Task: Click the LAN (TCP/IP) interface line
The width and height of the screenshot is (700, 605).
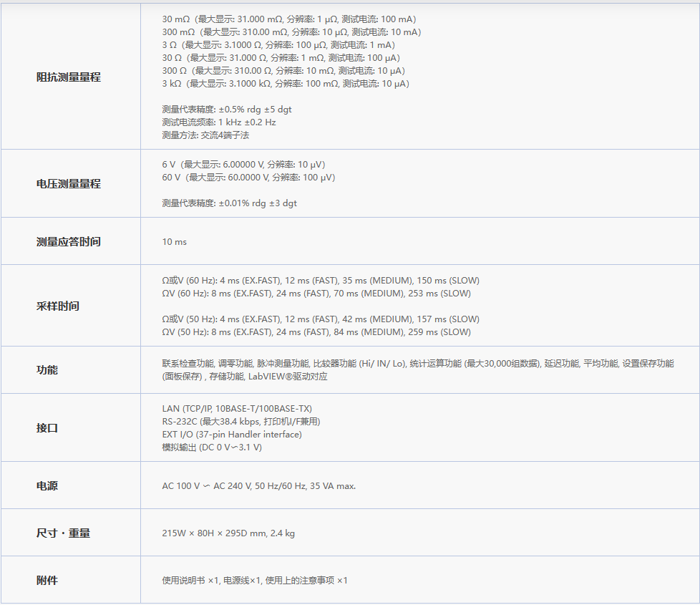Action: point(237,409)
